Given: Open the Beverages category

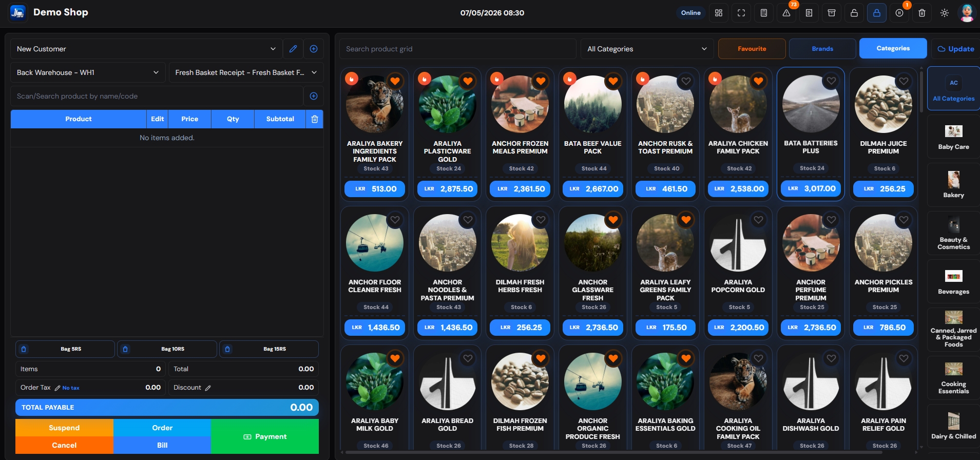Looking at the screenshot, I should [953, 281].
